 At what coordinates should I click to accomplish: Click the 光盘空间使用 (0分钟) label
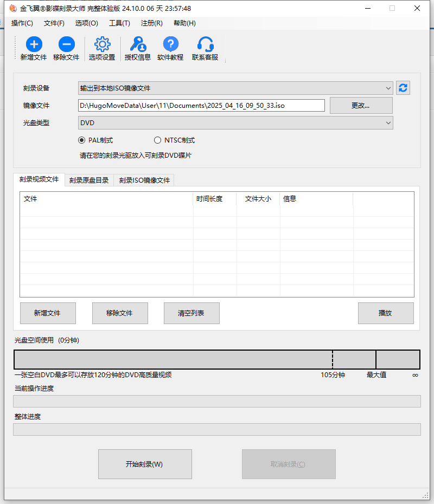point(47,340)
